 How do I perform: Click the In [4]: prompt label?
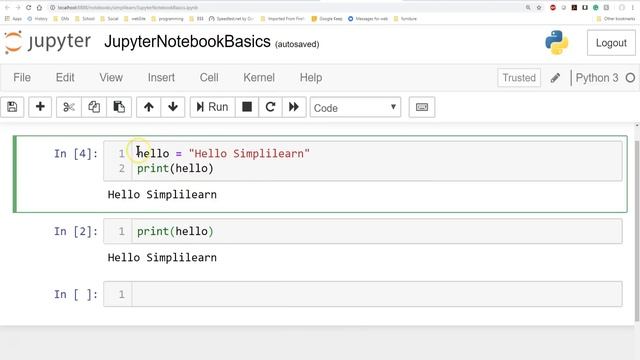(x=76, y=153)
